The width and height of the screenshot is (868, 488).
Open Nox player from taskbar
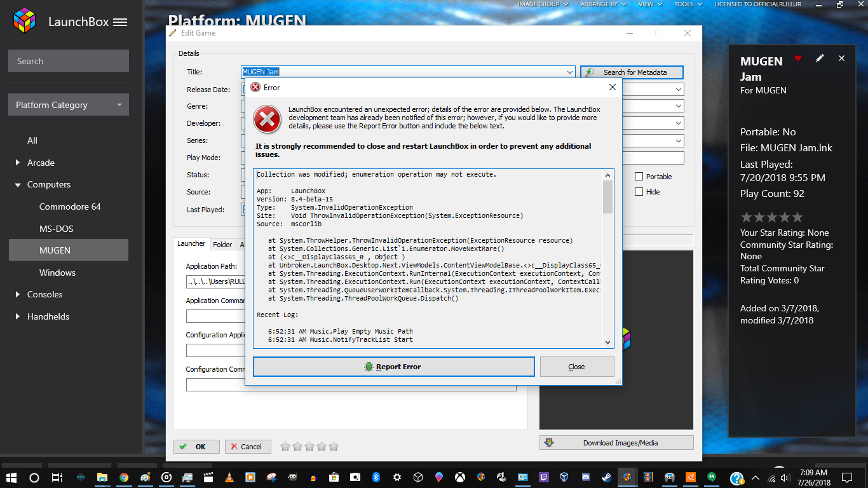click(x=81, y=477)
